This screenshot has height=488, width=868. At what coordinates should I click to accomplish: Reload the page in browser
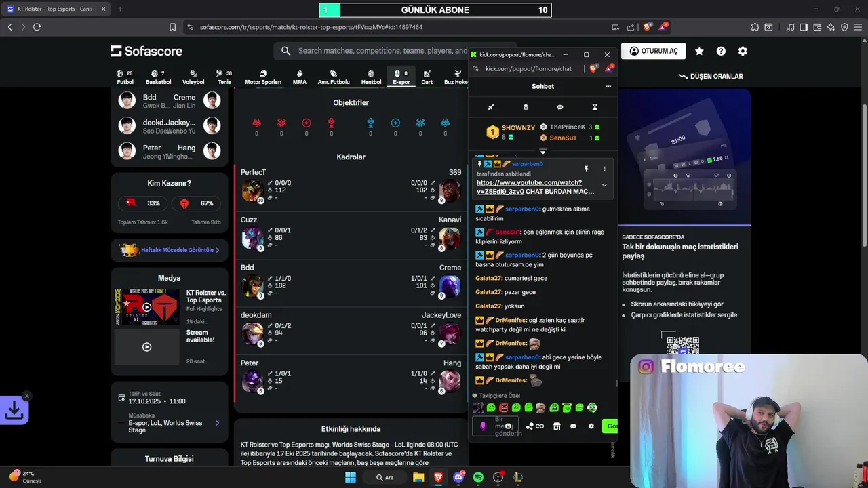(37, 27)
